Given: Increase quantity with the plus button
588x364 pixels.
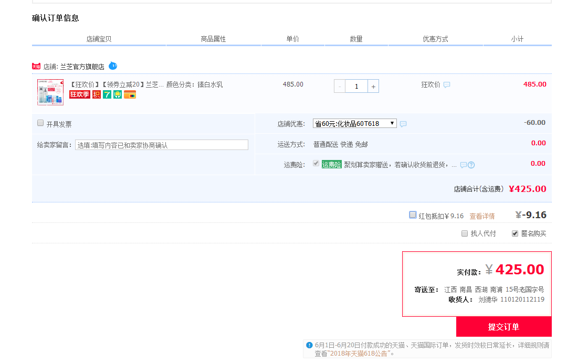Looking at the screenshot, I should coord(373,86).
